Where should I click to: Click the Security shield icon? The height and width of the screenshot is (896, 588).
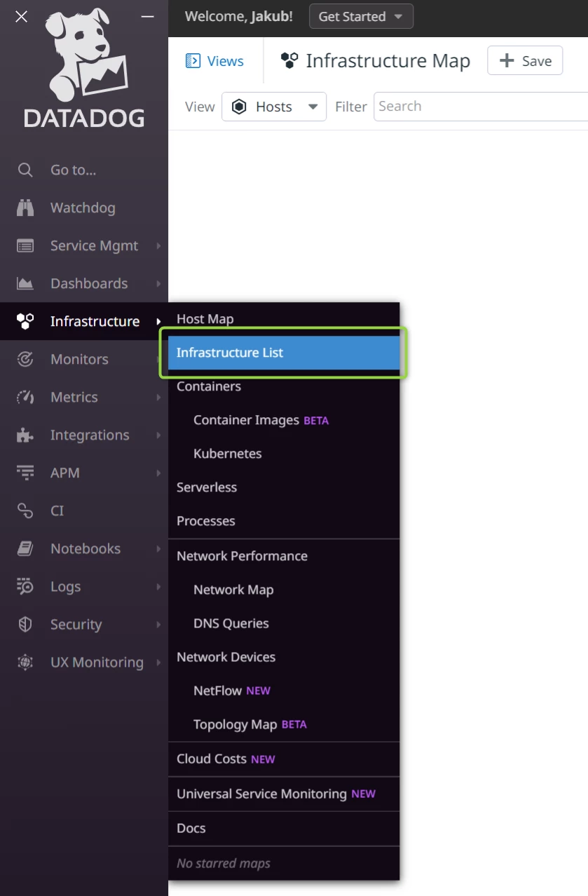tap(25, 624)
